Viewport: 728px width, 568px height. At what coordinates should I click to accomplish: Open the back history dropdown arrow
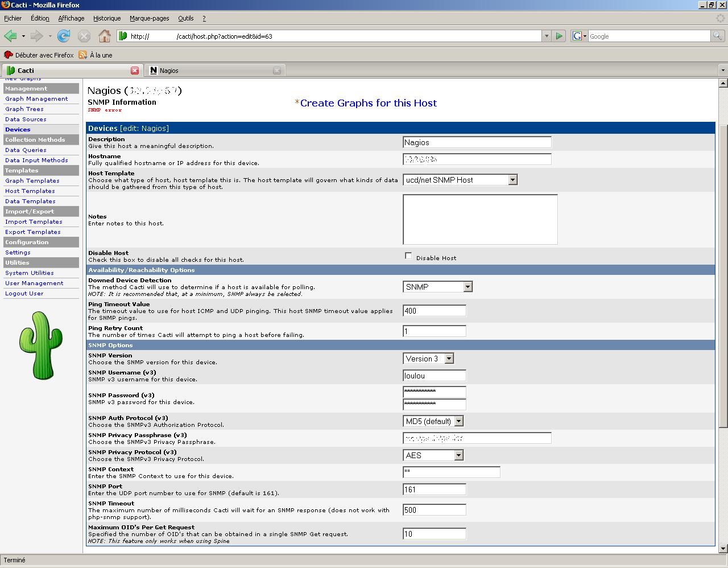[23, 36]
